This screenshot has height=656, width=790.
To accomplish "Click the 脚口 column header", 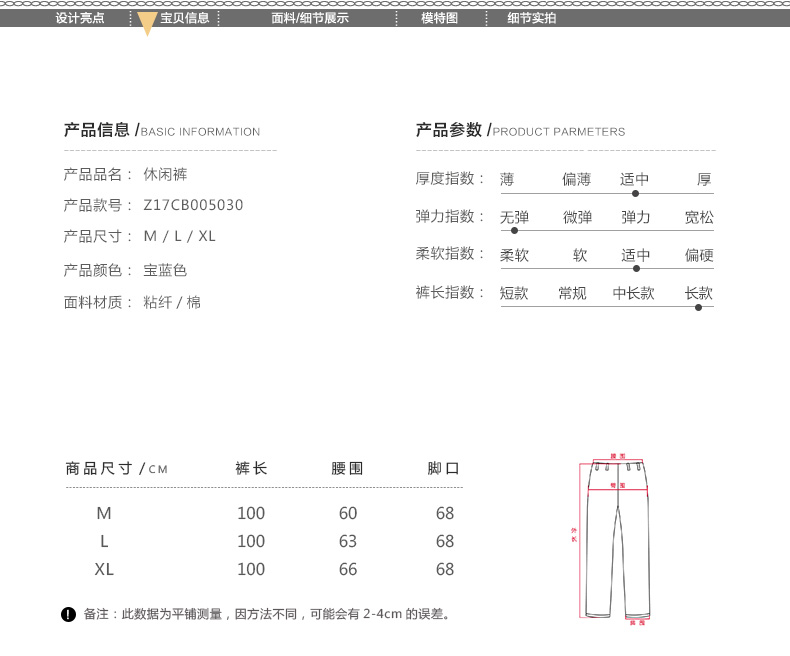I will tap(443, 468).
